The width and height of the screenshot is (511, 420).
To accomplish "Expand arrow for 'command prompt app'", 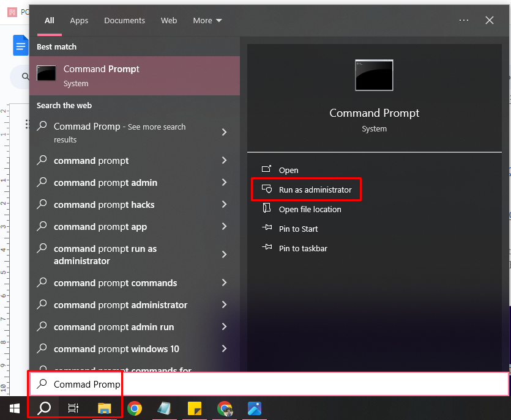I will 224,226.
